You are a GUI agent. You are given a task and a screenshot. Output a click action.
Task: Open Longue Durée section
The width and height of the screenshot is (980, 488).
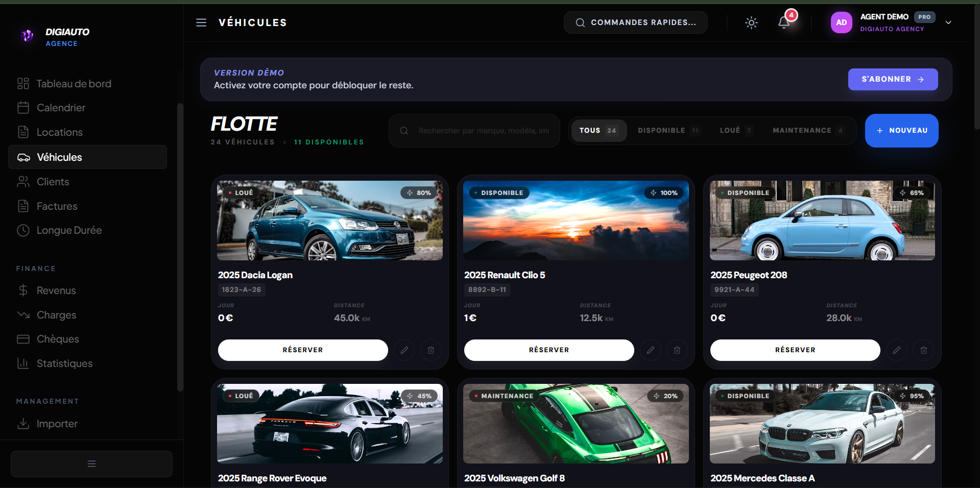tap(87, 230)
